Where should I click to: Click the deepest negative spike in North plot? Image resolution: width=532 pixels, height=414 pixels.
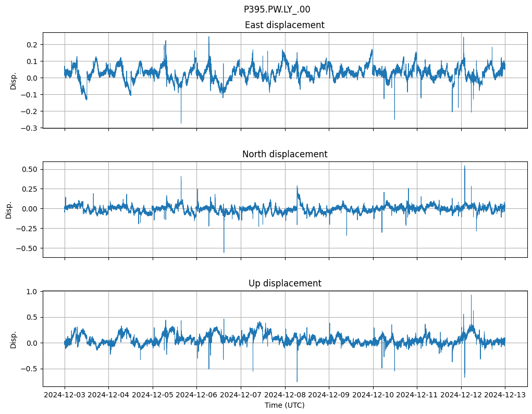[224, 252]
